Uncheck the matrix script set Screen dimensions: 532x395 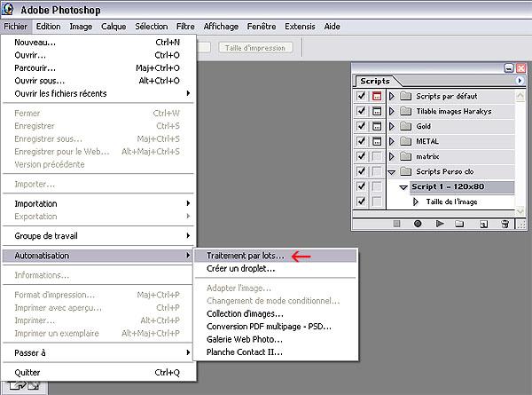pyautogui.click(x=361, y=156)
